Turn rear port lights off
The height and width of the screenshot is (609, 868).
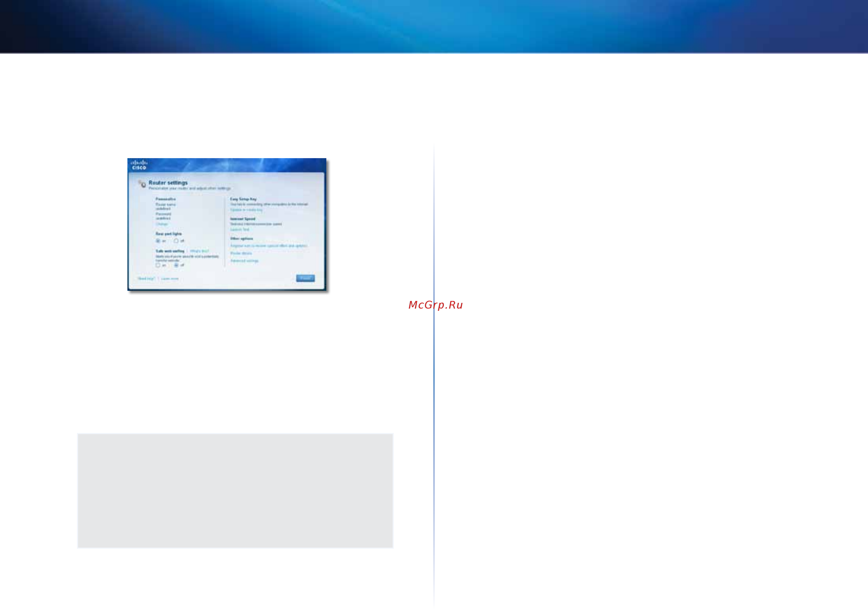pos(176,241)
